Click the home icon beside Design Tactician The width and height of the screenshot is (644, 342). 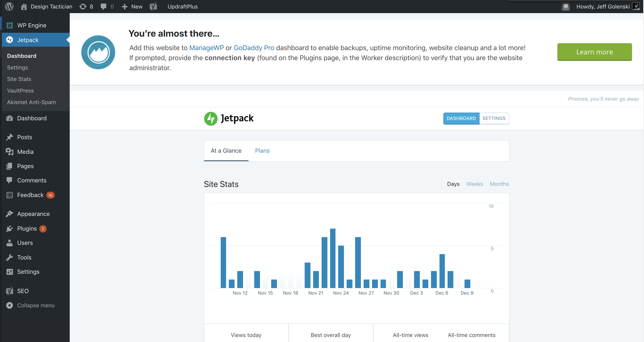tap(24, 7)
